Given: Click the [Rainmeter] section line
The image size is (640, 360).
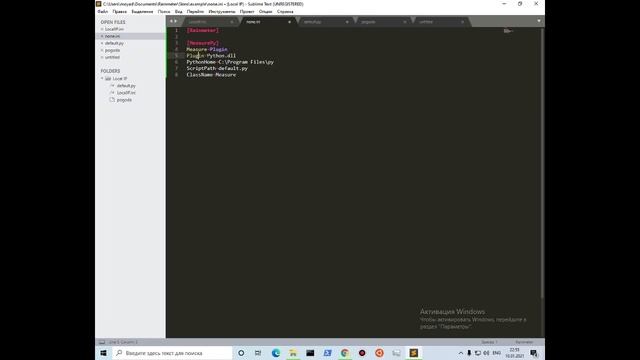Looking at the screenshot, I should pos(202,30).
